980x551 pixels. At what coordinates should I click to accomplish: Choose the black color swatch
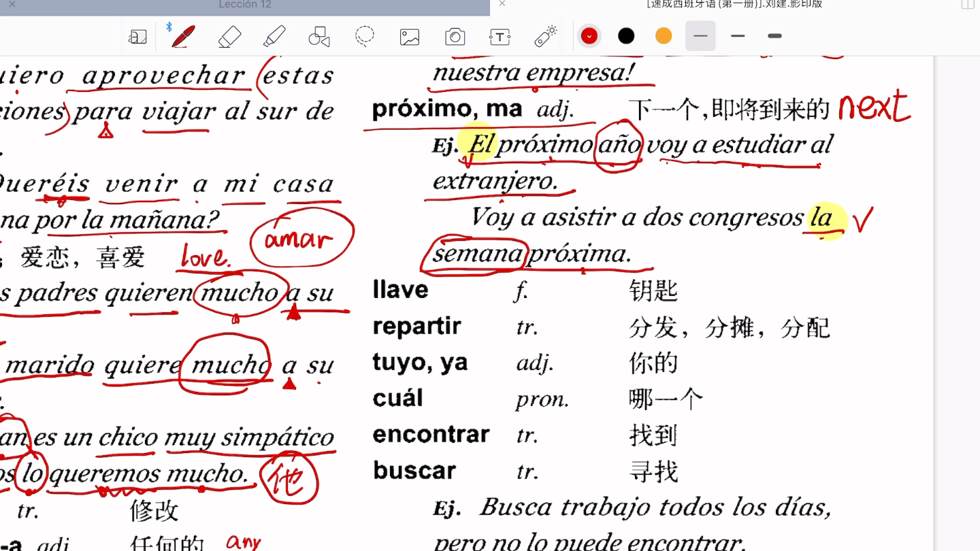pos(626,36)
